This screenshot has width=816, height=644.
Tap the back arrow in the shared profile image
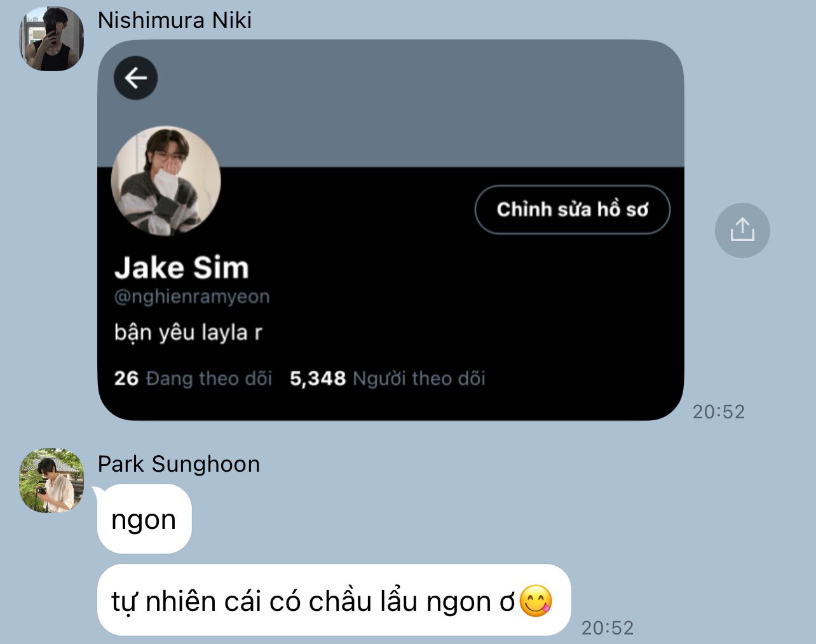[x=135, y=78]
